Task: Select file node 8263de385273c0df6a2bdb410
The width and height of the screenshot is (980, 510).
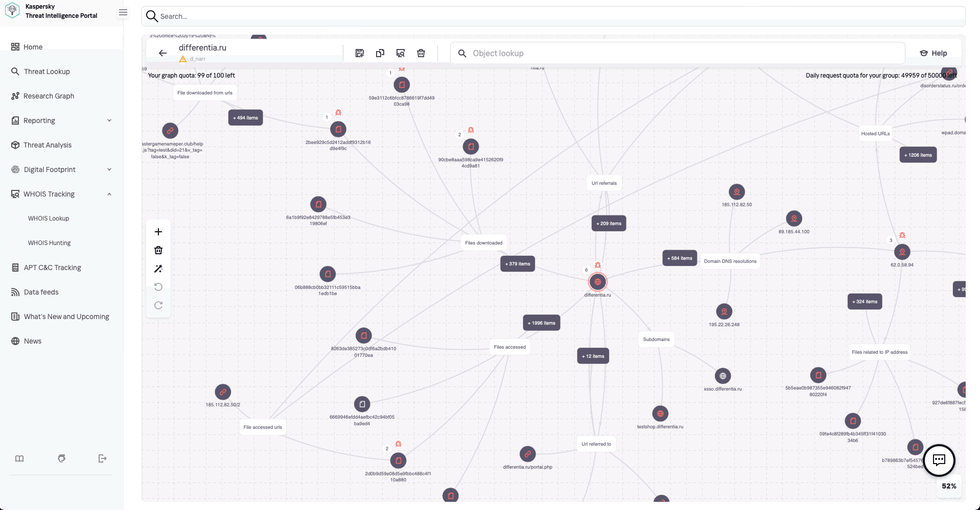Action: (363, 335)
